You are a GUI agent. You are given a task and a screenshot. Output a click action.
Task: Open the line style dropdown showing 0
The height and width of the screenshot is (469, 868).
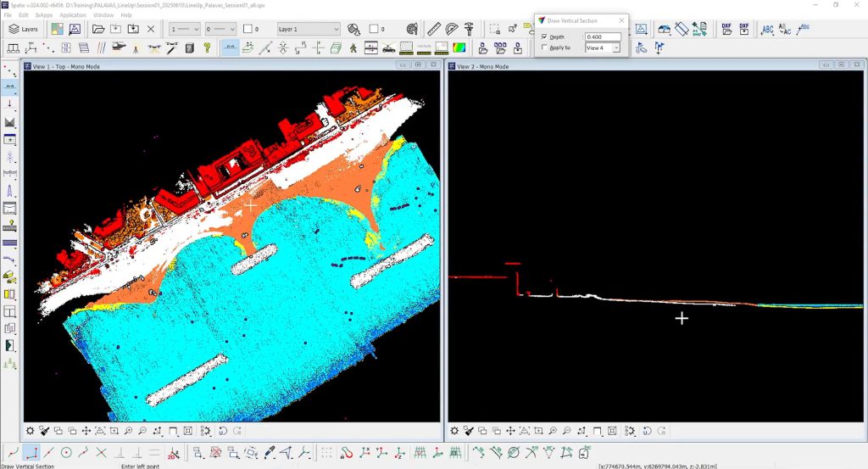point(220,29)
